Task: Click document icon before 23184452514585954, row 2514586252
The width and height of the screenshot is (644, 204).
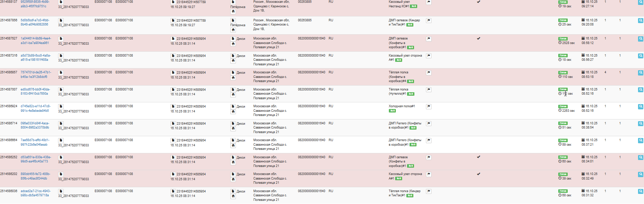Action: (x=173, y=158)
